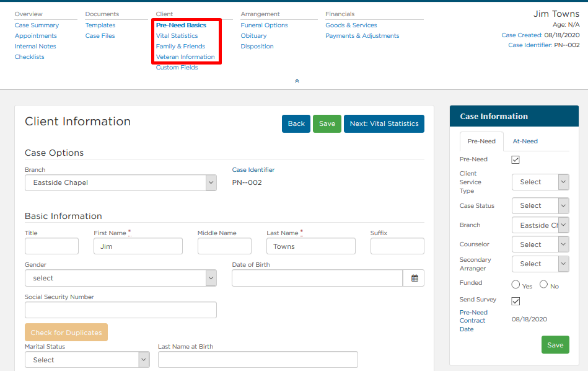This screenshot has width=588, height=371.
Task: Save the Case Information panel
Action: point(555,345)
